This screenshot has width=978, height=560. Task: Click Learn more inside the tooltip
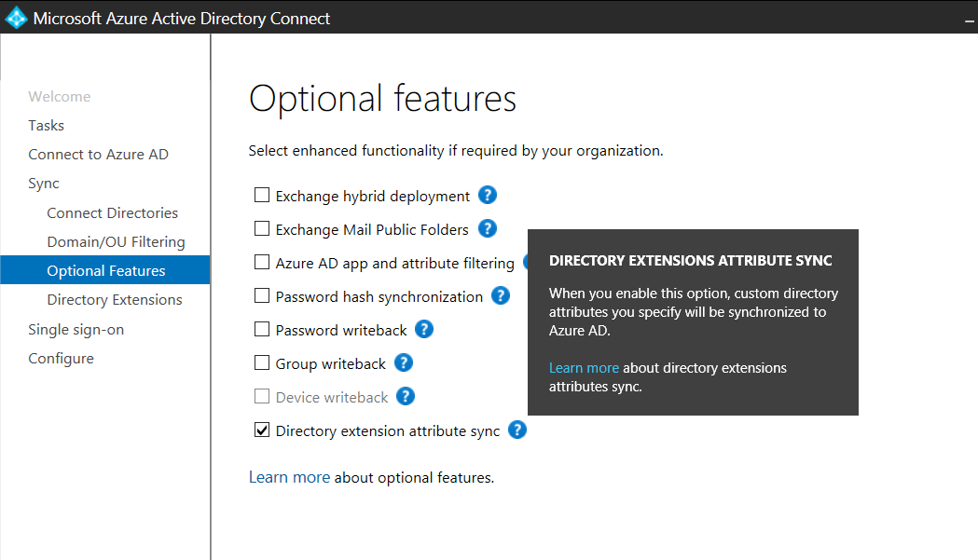pyautogui.click(x=584, y=367)
